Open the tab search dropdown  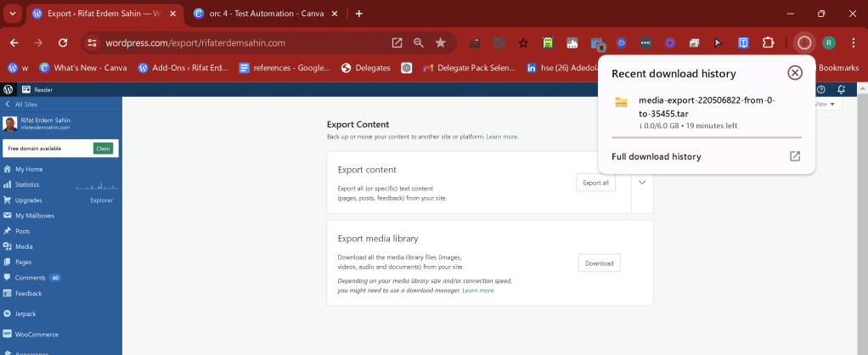(12, 14)
